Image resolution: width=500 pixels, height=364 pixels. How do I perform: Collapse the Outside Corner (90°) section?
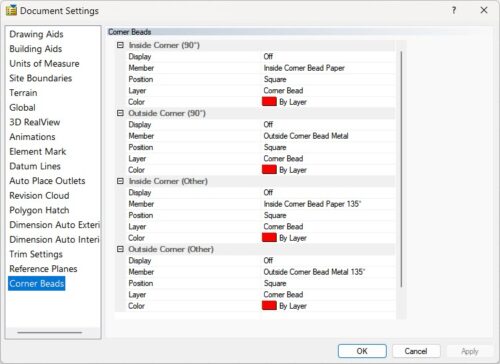click(x=120, y=113)
